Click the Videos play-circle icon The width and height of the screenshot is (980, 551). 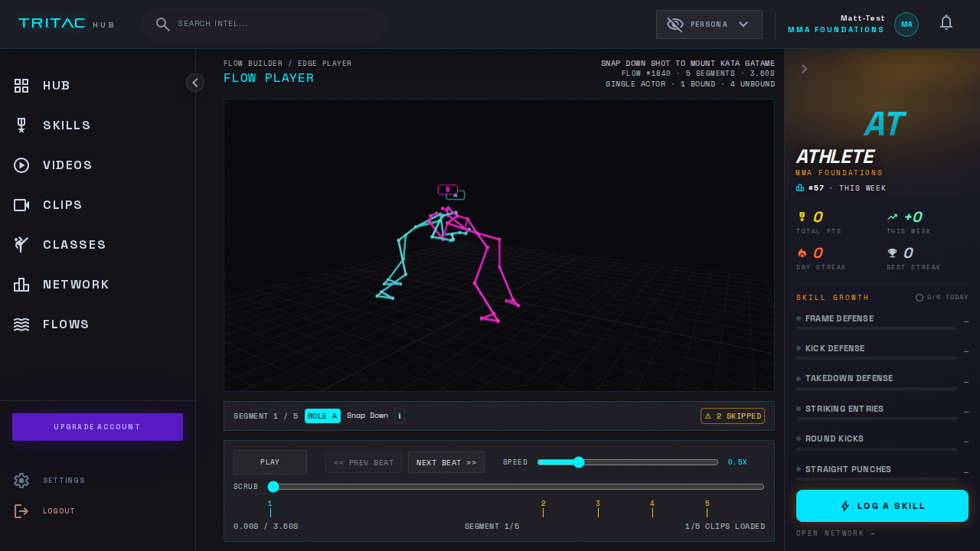click(x=21, y=165)
